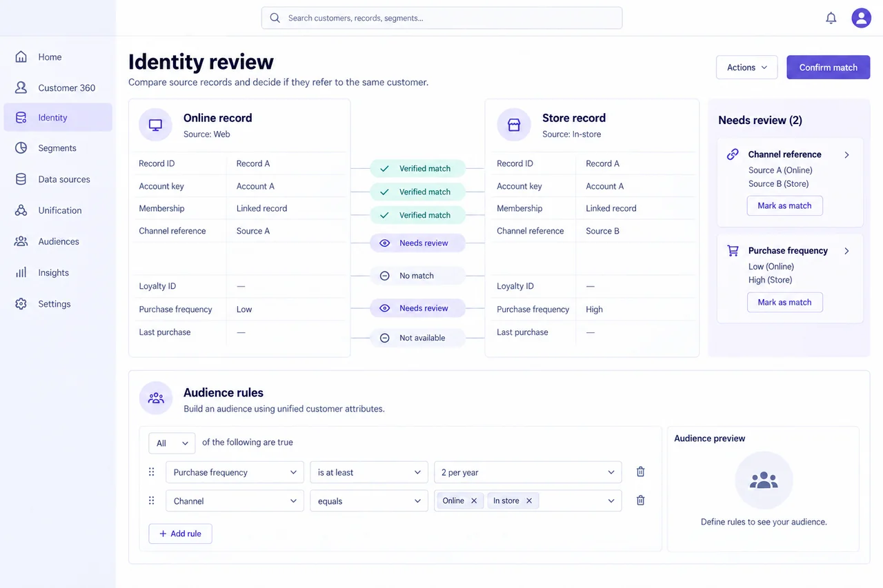
Task: Go to Home in the sidebar
Action: 58,57
